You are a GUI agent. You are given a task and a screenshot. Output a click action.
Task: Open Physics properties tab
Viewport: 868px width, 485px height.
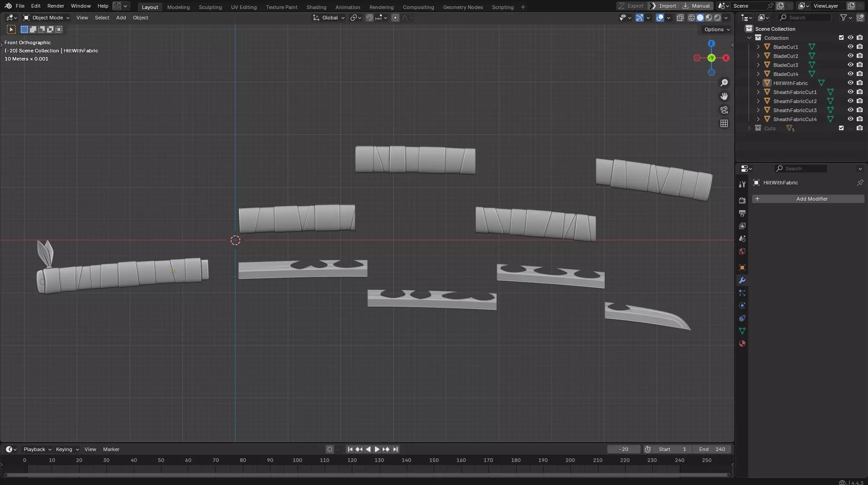pyautogui.click(x=742, y=306)
